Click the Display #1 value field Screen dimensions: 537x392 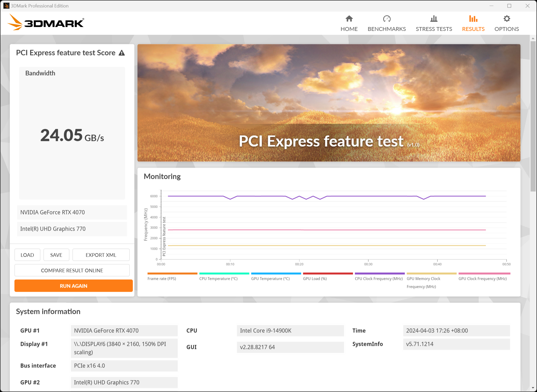pos(124,348)
